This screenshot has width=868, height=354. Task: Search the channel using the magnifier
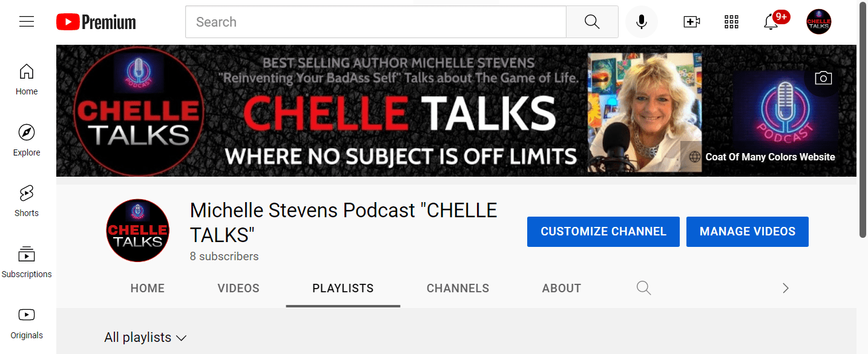point(643,288)
